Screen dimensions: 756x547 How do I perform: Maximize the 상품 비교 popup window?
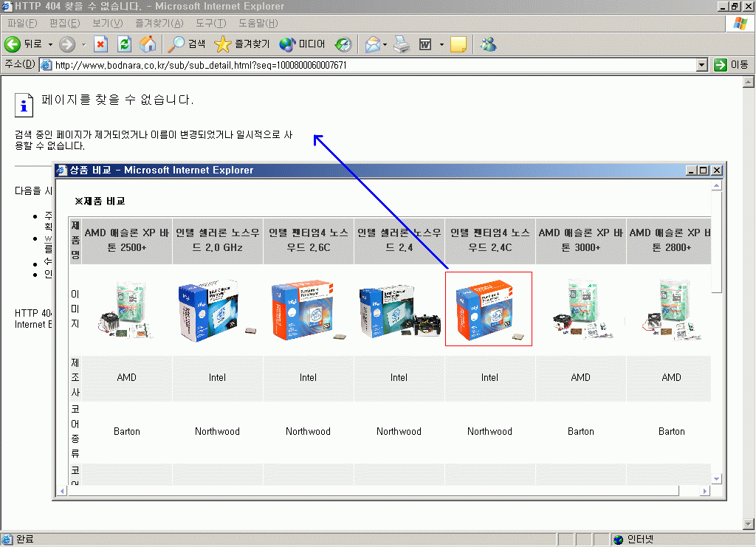(704, 170)
